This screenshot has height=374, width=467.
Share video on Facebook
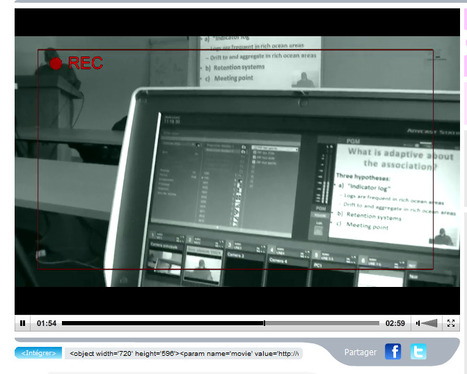pos(393,352)
